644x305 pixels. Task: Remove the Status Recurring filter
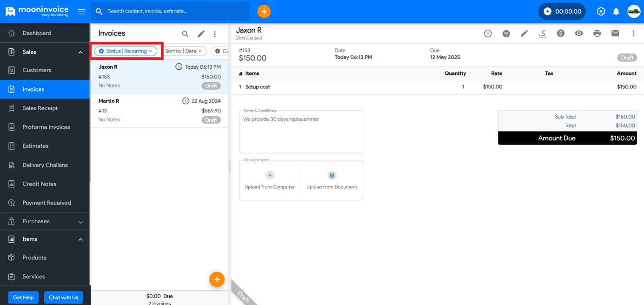[x=101, y=51]
